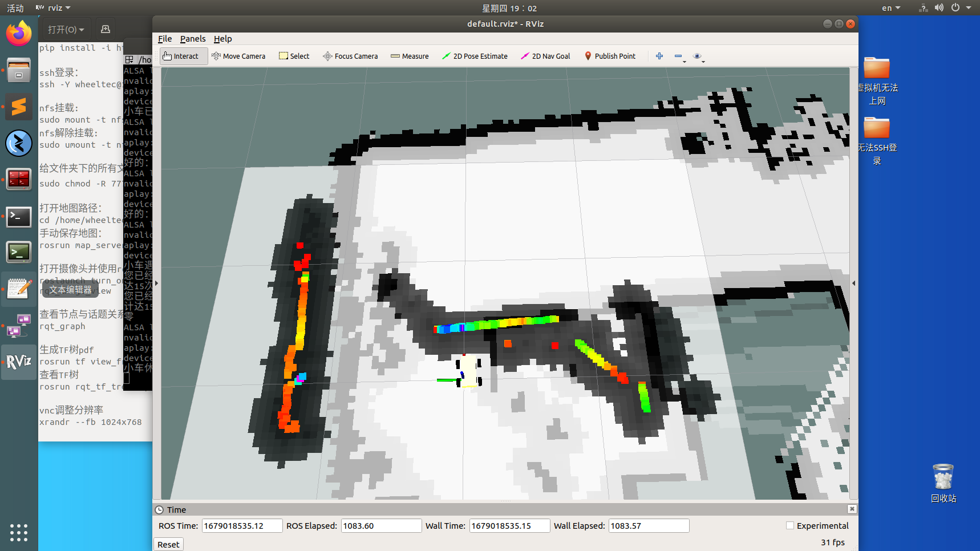Close the Time panel
This screenshot has width=980, height=551.
(x=852, y=509)
